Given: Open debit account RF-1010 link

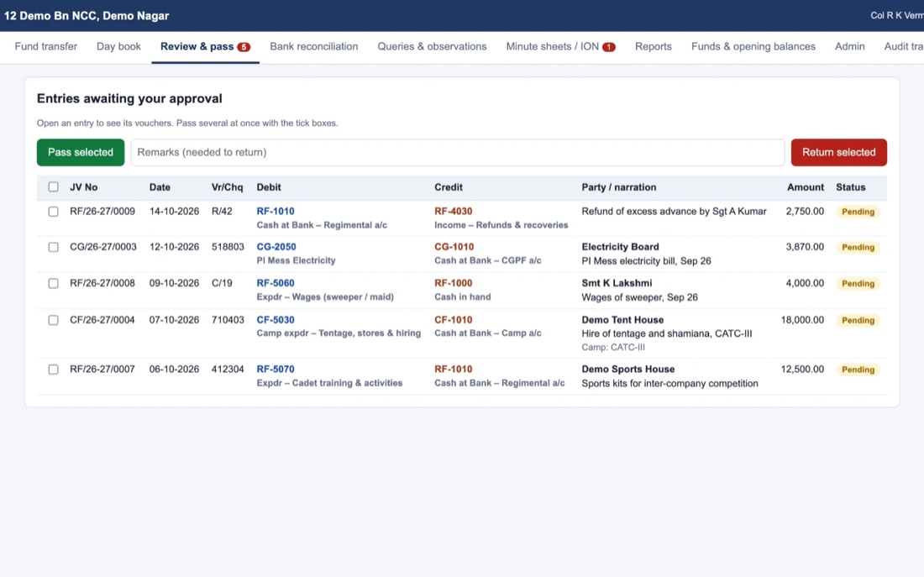Looking at the screenshot, I should click(x=276, y=211).
